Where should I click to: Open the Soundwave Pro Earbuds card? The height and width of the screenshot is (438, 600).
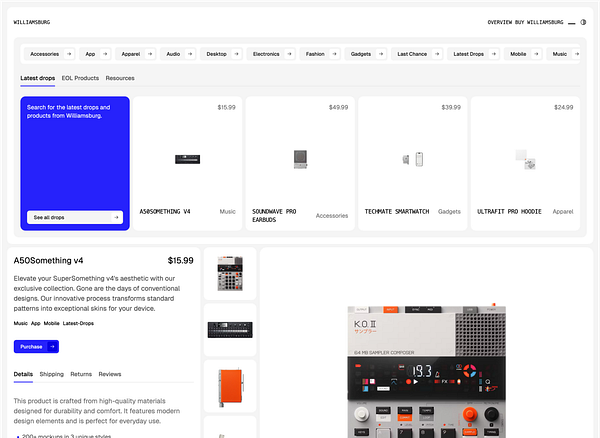point(300,163)
